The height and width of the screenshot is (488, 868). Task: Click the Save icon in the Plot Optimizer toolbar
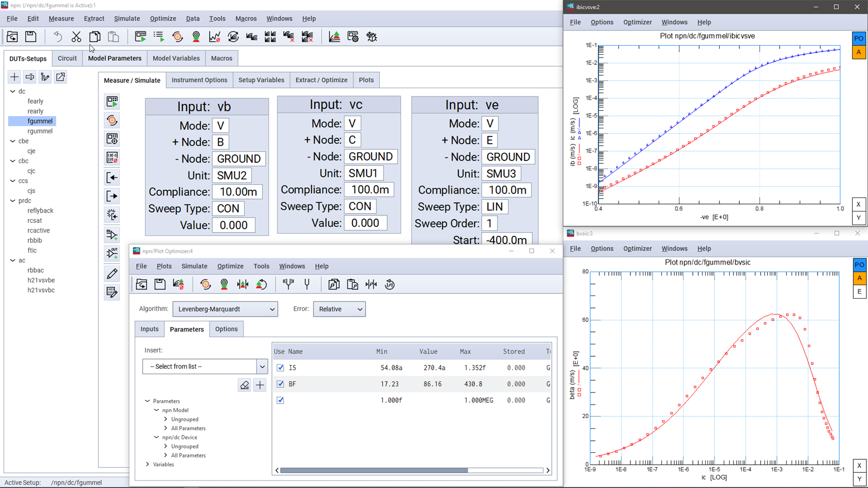[159, 284]
